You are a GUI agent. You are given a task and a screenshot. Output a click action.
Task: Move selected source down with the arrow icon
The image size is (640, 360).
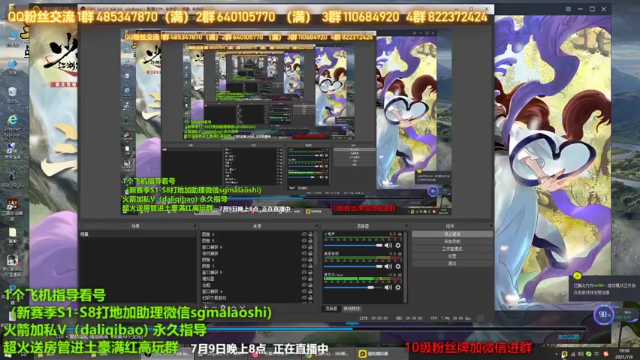coord(243,308)
